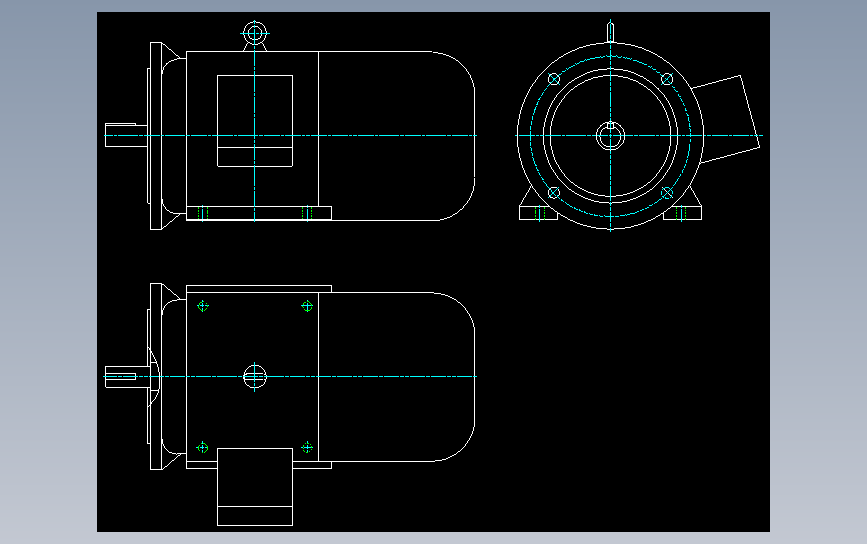Select the rounded fan cover in the side view
This screenshot has width=867, height=544.
(x=396, y=136)
